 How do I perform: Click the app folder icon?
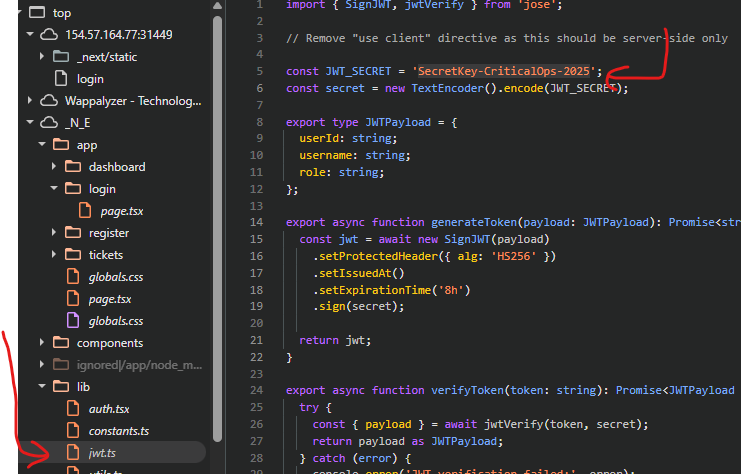pyautogui.click(x=61, y=145)
